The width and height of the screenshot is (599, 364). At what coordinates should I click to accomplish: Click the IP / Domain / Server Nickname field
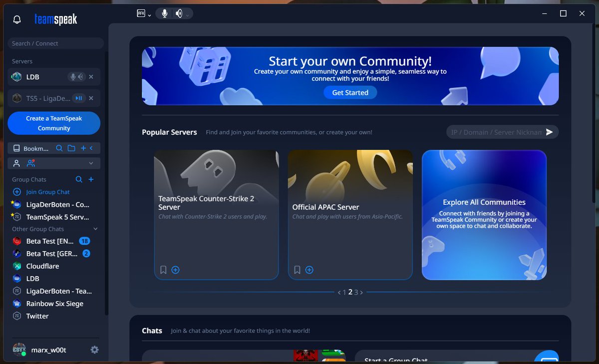coord(495,132)
